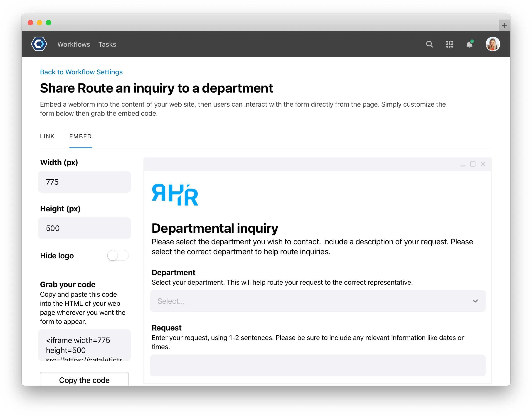The height and width of the screenshot is (416, 532).
Task: Toggle the Hide logo switch
Action: tap(118, 255)
